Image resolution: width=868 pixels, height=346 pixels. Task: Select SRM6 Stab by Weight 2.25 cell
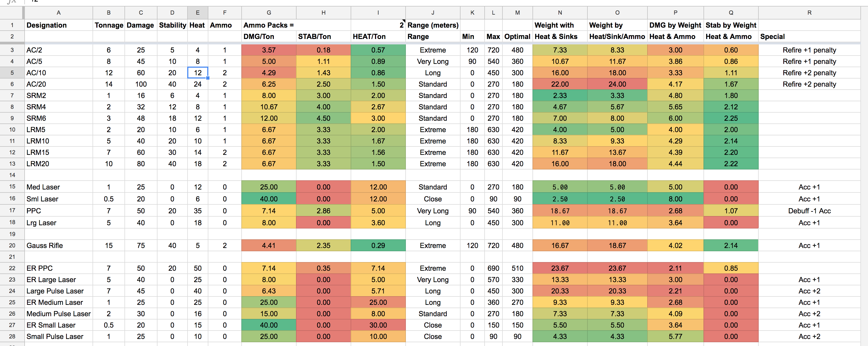[x=731, y=118]
